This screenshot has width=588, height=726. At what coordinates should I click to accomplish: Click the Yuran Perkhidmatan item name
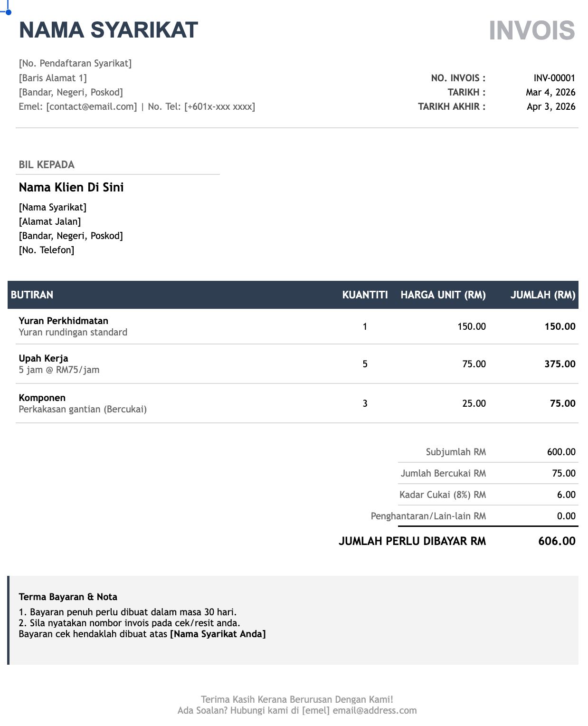pyautogui.click(x=64, y=321)
